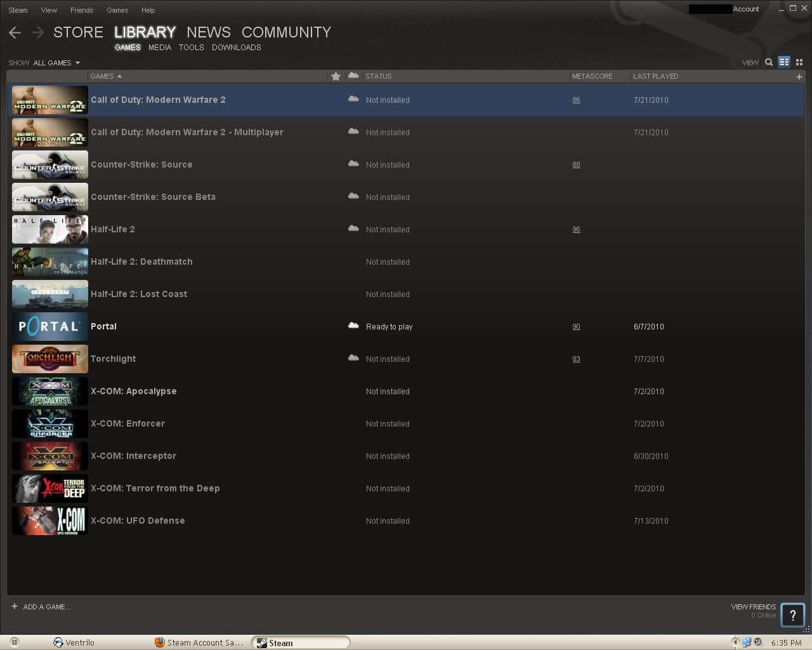Screen dimensions: 812x650
Task: Open Metascore 90 for Portal
Action: click(576, 327)
